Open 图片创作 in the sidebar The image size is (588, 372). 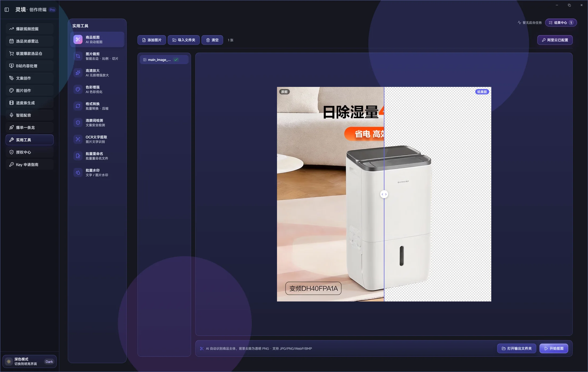tap(29, 90)
